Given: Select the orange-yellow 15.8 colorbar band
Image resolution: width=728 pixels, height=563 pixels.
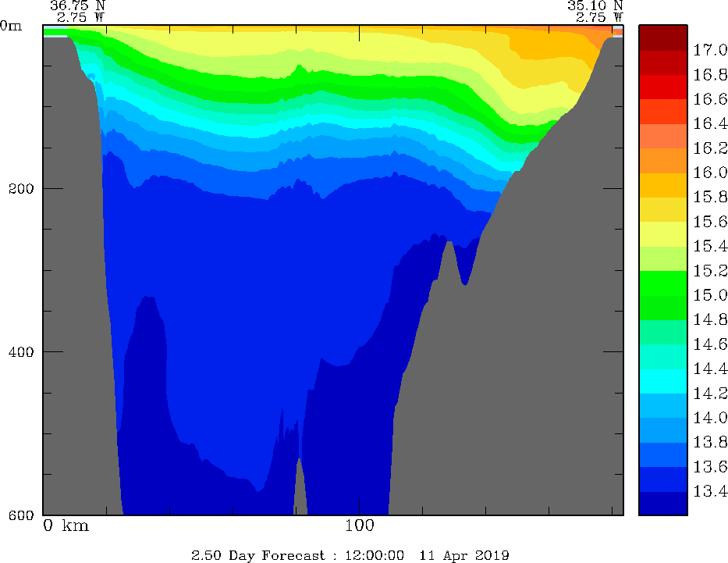Looking at the screenshot, I should coord(663,185).
